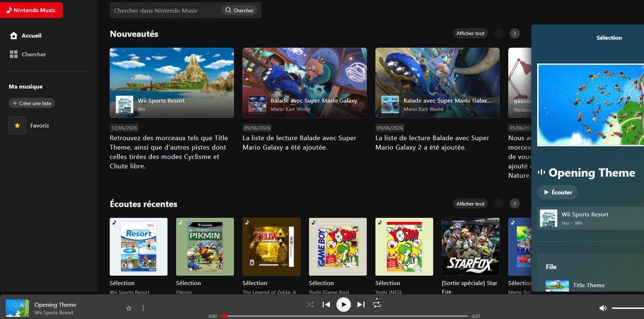This screenshot has width=644, height=319.
Task: Click Afficher tout for Écoutes récentes
Action: [470, 204]
